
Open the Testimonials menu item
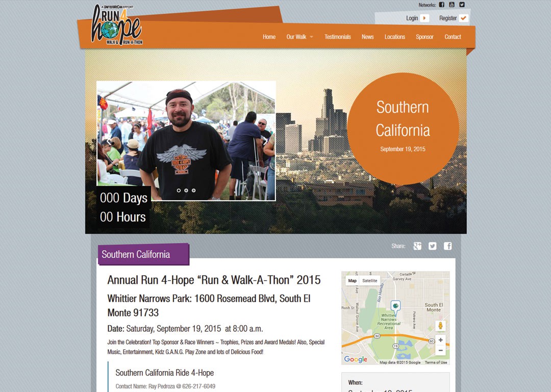pyautogui.click(x=338, y=37)
